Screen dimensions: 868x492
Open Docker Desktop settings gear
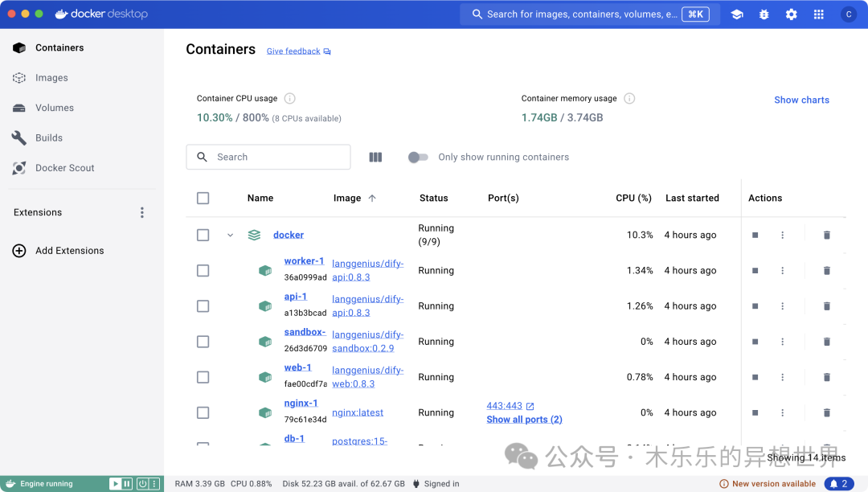coord(792,14)
